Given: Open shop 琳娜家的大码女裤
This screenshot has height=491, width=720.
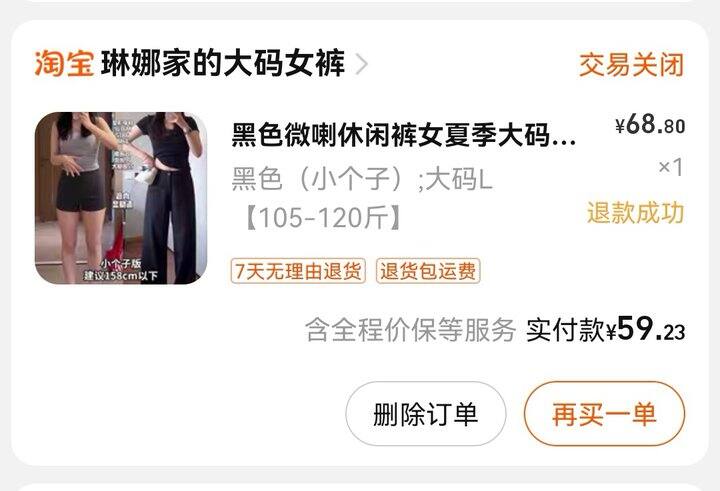Looking at the screenshot, I should [223, 63].
